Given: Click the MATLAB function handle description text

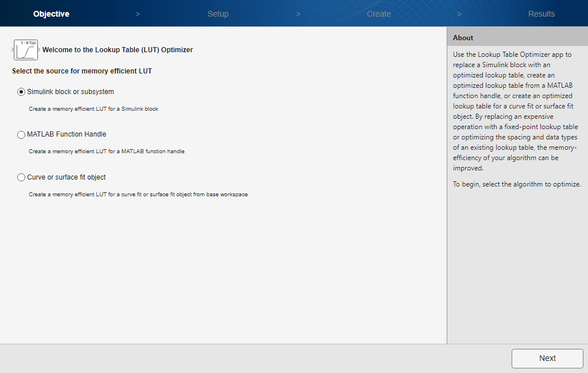Looking at the screenshot, I should [106, 151].
